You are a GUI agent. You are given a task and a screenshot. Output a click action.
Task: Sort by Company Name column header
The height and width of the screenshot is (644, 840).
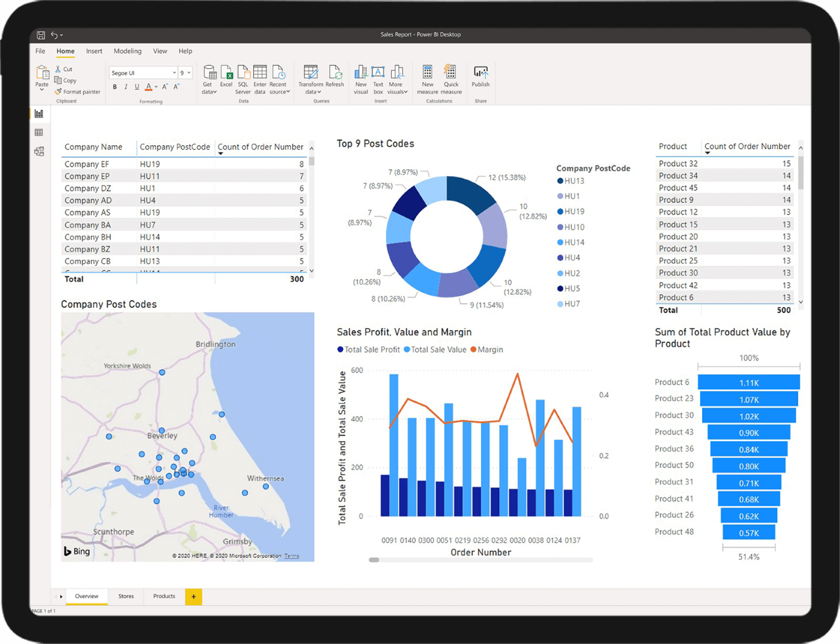click(93, 147)
